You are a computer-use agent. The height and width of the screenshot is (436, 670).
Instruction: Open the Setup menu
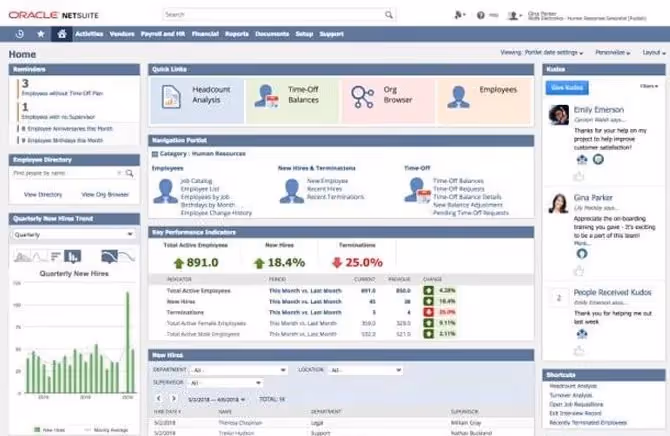[x=304, y=34]
